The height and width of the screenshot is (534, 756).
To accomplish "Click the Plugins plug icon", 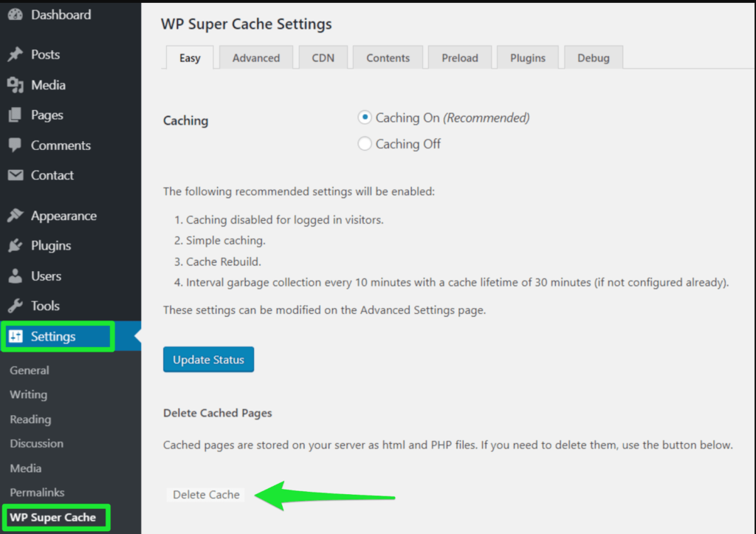I will click(x=15, y=245).
